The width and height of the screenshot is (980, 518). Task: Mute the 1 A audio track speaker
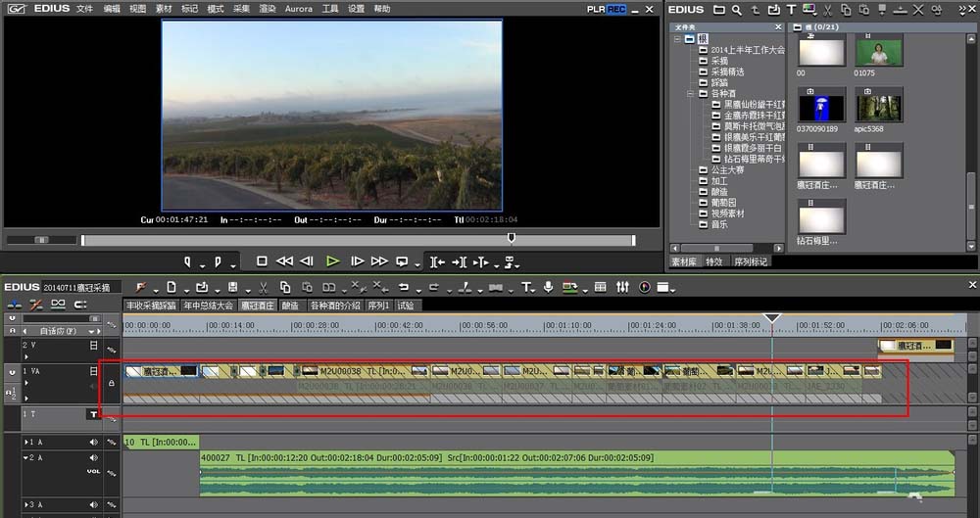click(94, 442)
